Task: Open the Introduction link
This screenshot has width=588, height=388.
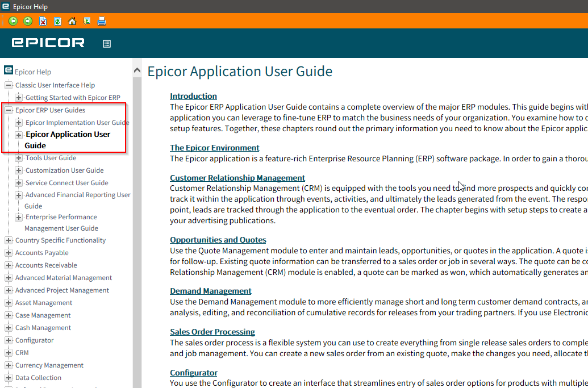Action: point(193,96)
